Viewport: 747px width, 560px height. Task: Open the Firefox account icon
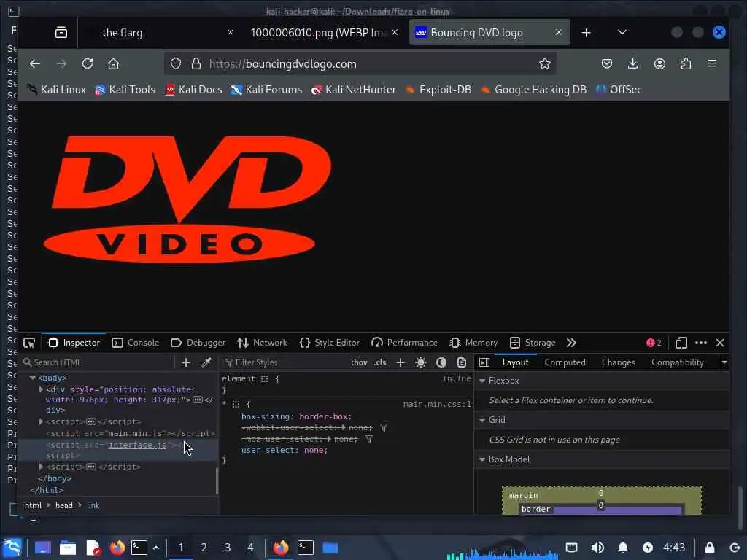click(659, 64)
